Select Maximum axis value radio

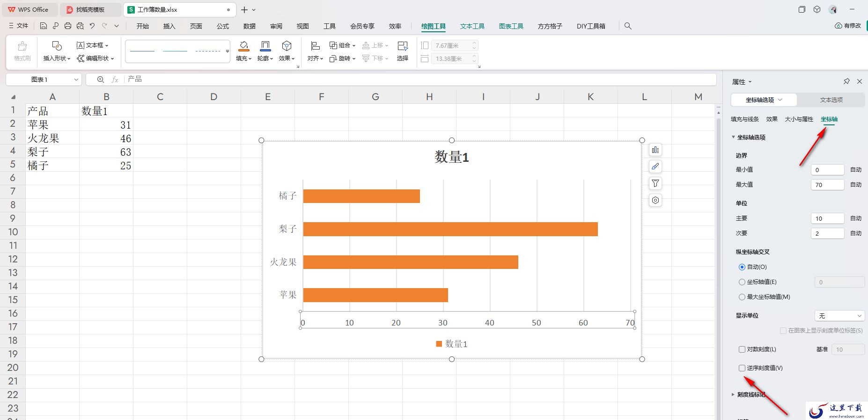tap(742, 297)
